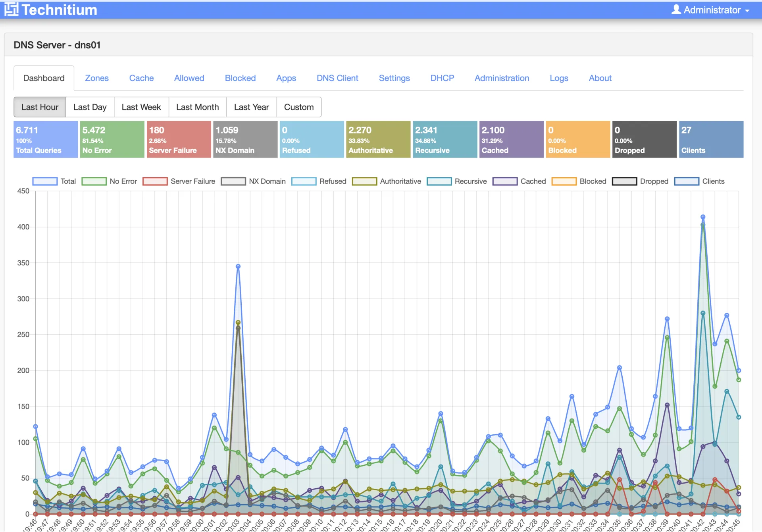Click the Total Queries stat tile
This screenshot has height=532, width=762.
click(x=46, y=139)
